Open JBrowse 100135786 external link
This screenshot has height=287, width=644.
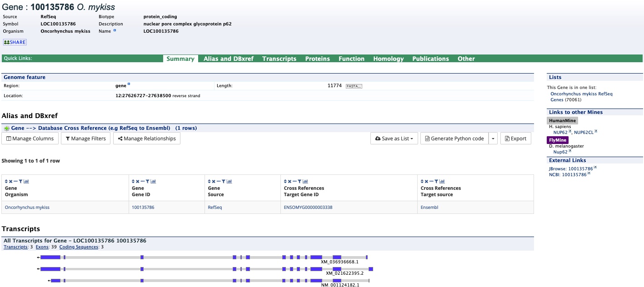571,168
